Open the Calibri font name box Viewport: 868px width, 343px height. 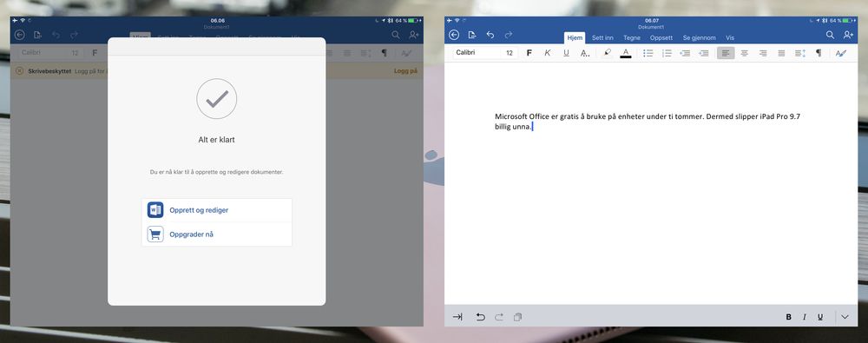tap(475, 53)
